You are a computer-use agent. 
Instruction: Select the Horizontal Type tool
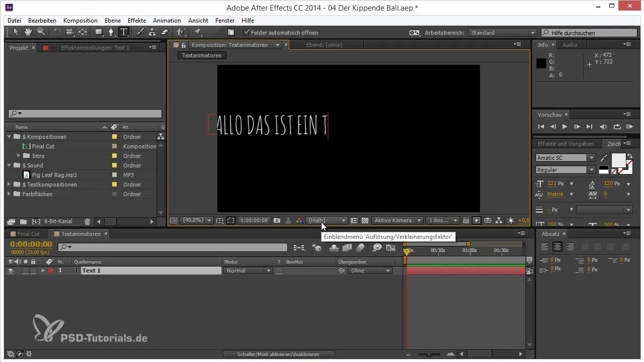[x=124, y=32]
